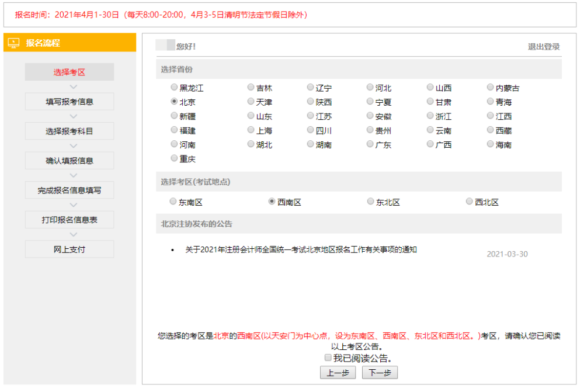584x392 pixels.
Task: Click the 退出登录 link
Action: tap(544, 47)
